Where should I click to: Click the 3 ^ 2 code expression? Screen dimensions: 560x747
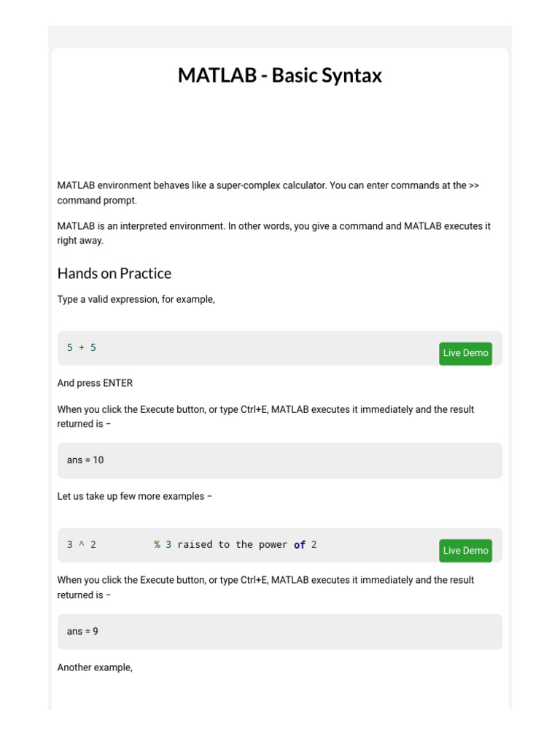tap(82, 545)
